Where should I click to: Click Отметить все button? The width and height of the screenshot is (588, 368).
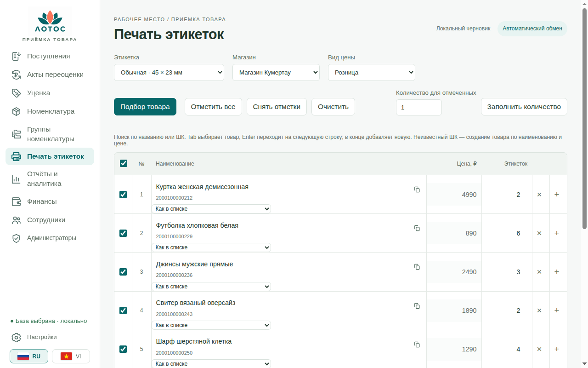[x=213, y=107]
